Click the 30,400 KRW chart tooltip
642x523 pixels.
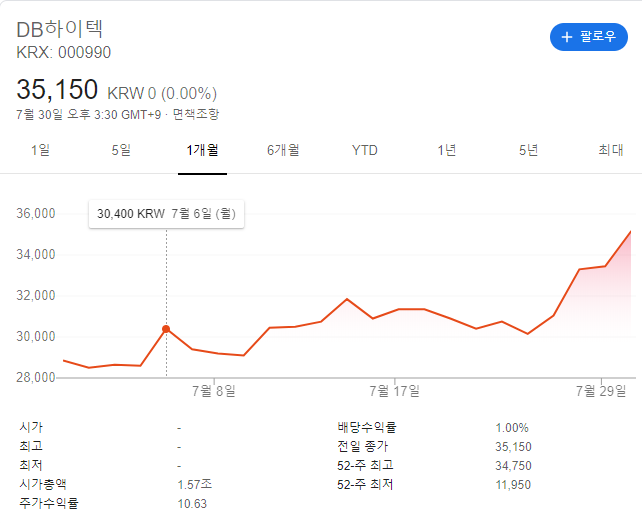pos(166,214)
